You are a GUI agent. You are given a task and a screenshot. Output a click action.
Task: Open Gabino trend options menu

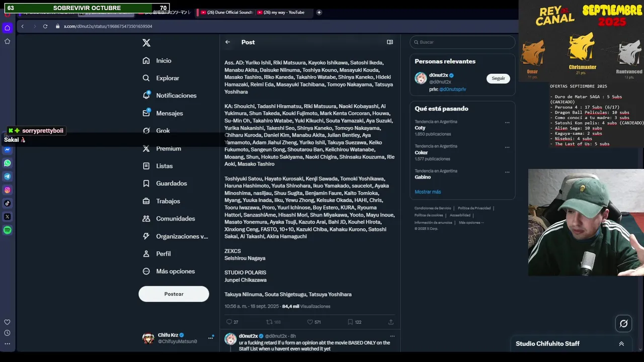pos(507,172)
